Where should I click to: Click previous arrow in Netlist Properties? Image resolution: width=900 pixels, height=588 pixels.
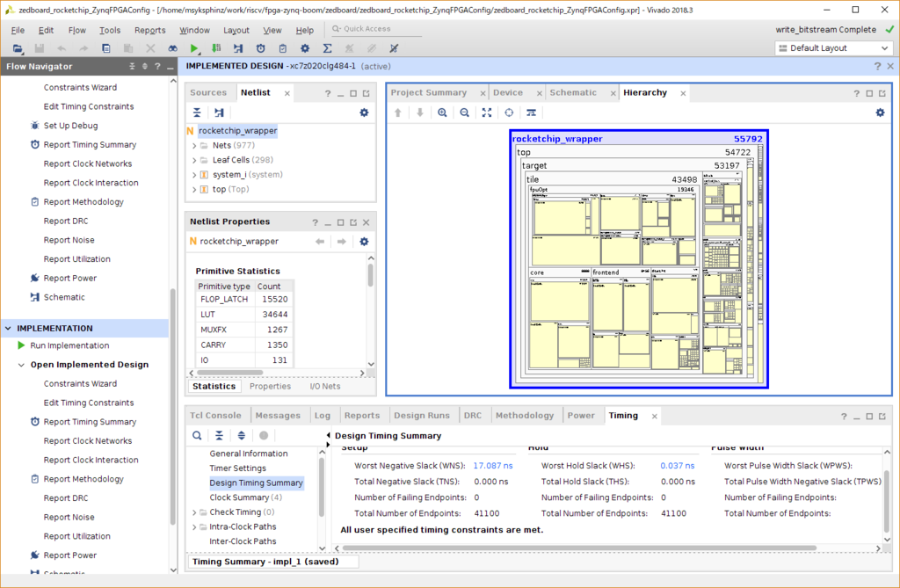click(x=320, y=241)
